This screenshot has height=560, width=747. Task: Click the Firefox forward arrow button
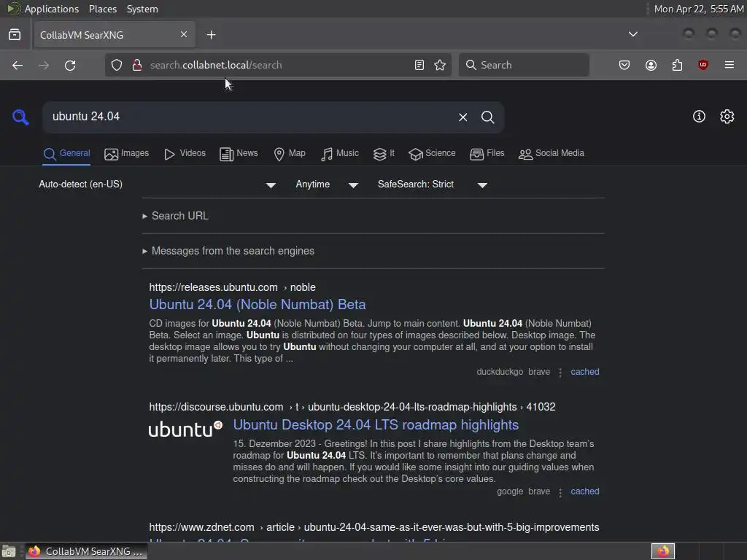coord(44,65)
